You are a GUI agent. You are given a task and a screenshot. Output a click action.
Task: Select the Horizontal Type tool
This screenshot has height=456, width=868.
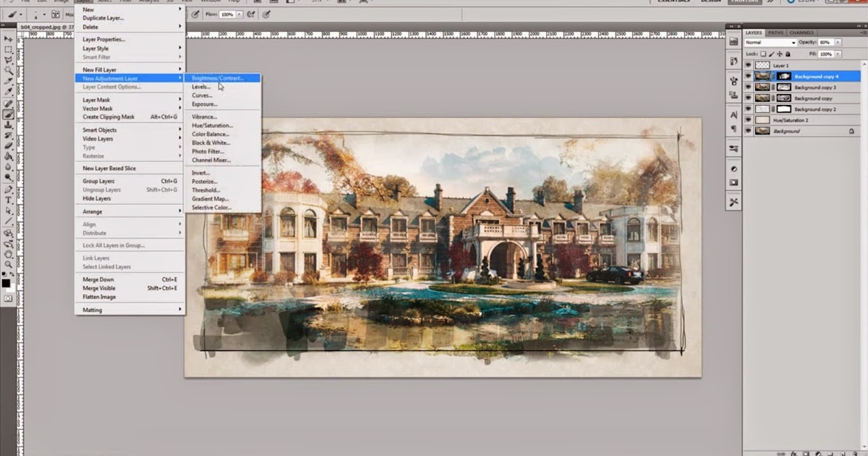point(9,200)
